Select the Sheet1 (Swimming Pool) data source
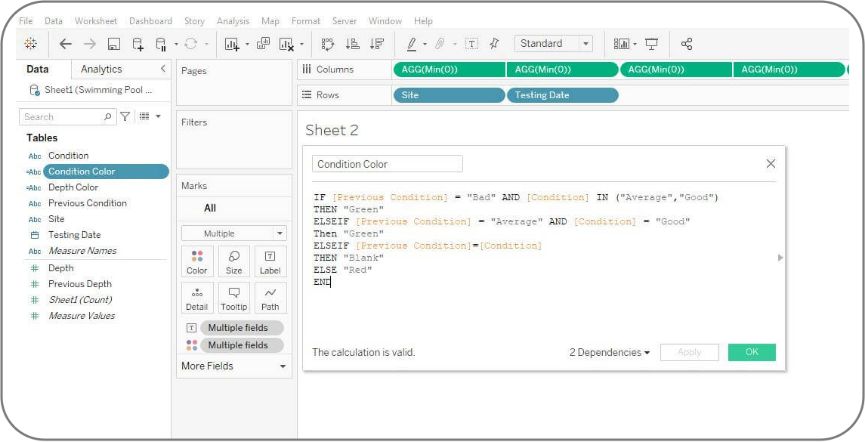This screenshot has width=865, height=442. (x=92, y=90)
